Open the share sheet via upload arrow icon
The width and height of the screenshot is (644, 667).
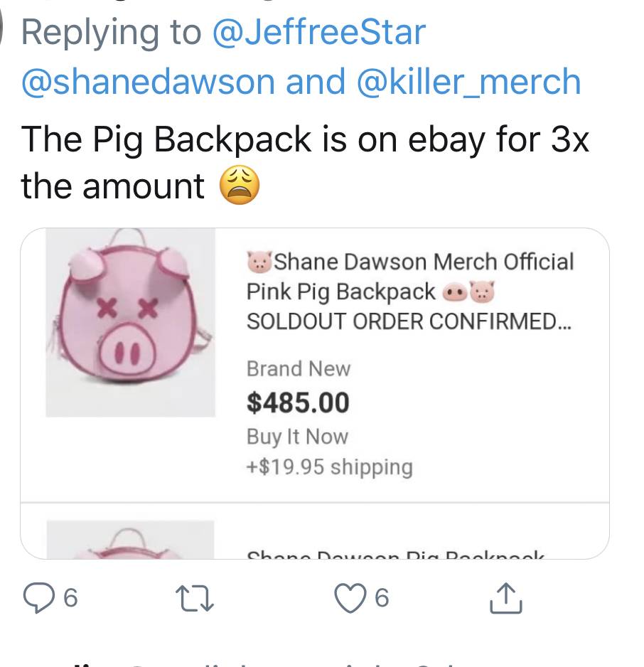pos(506,597)
